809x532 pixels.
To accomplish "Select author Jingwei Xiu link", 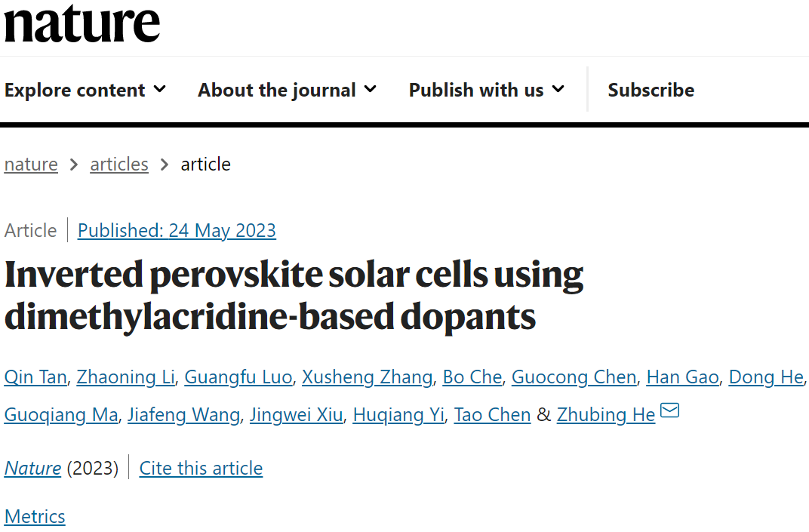I will click(297, 415).
